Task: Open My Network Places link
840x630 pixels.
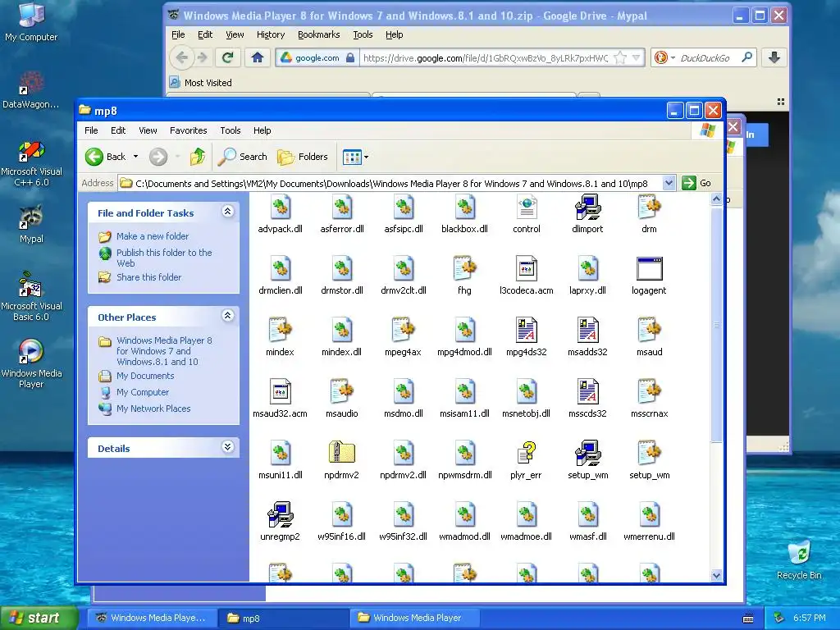Action: click(x=153, y=409)
